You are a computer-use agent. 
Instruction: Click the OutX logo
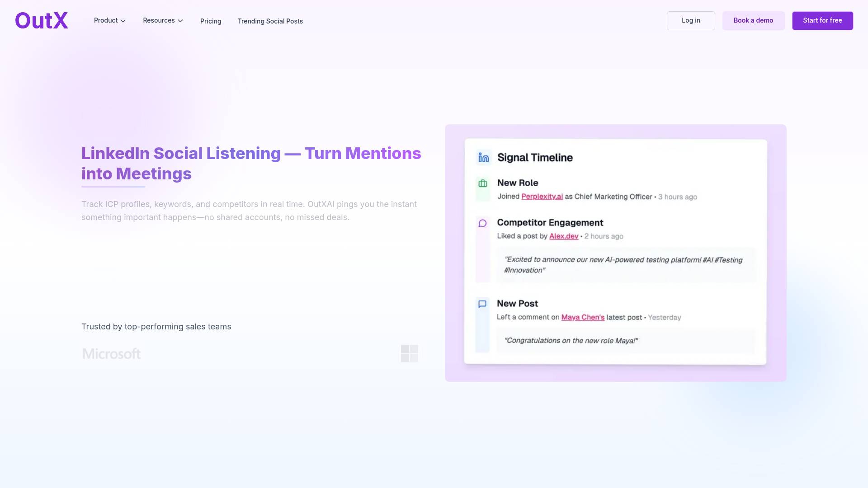coord(42,21)
